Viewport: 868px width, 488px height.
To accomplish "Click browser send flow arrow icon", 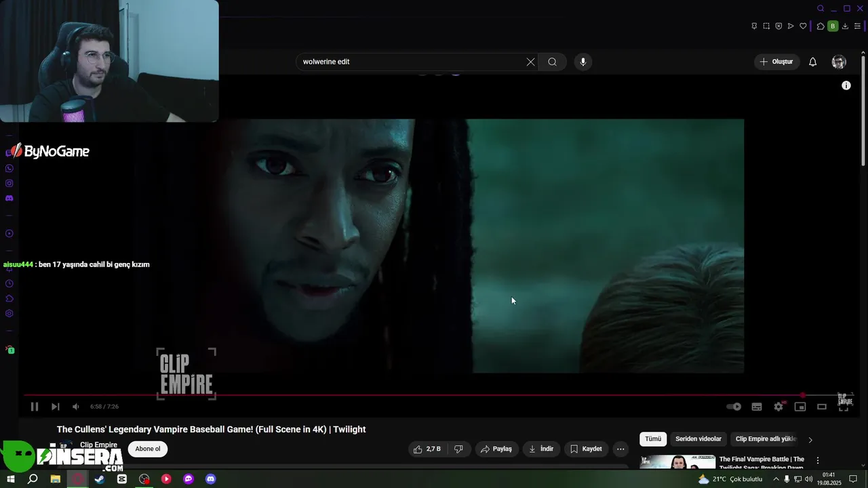I will tap(791, 26).
